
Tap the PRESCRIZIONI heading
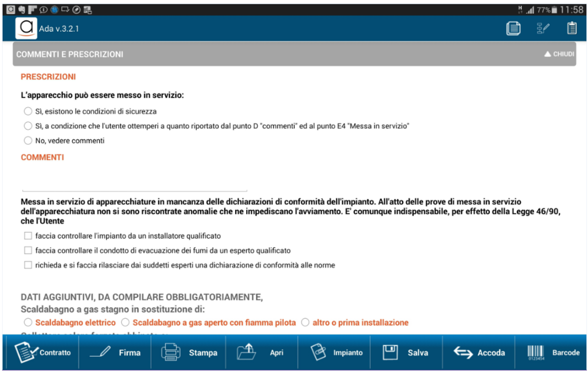click(48, 76)
